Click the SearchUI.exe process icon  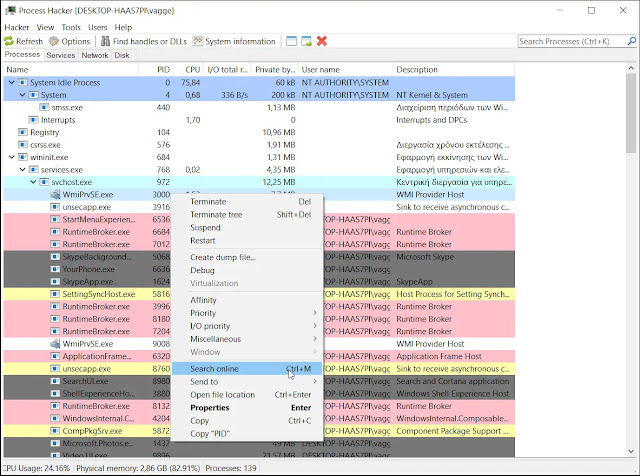[x=55, y=381]
